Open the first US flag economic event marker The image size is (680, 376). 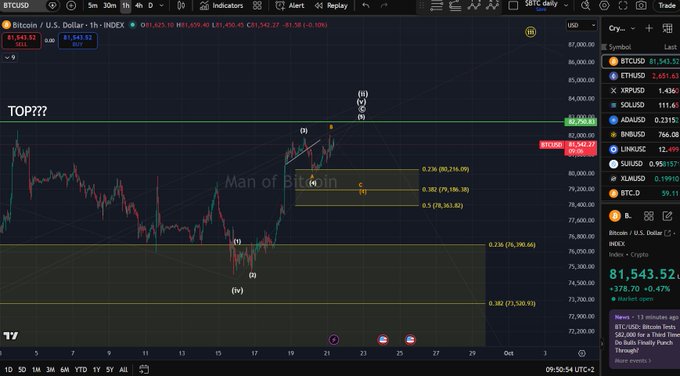pos(382,340)
